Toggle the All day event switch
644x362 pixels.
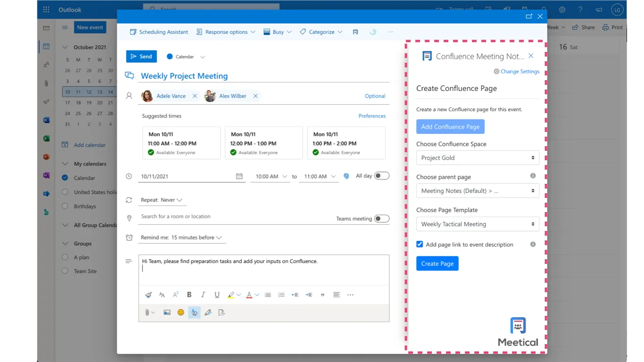[x=382, y=175]
